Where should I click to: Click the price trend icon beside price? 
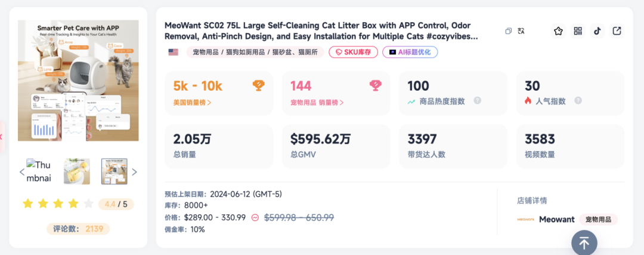255,217
